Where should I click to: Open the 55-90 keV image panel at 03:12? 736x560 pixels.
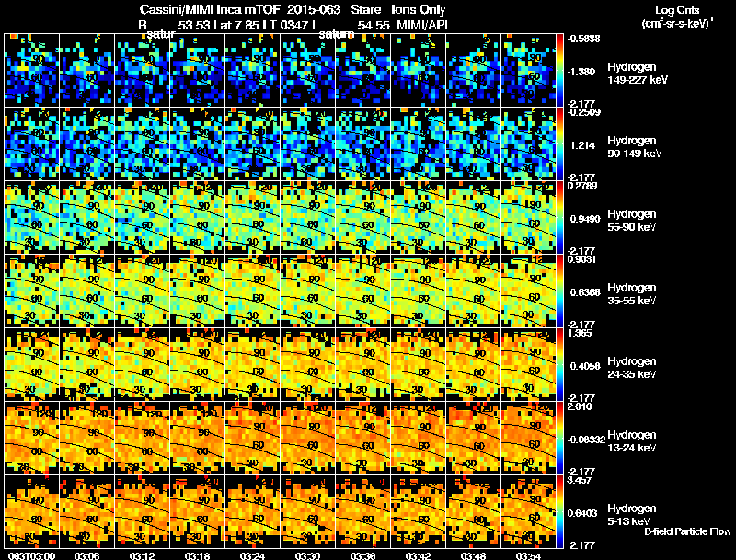(143, 218)
